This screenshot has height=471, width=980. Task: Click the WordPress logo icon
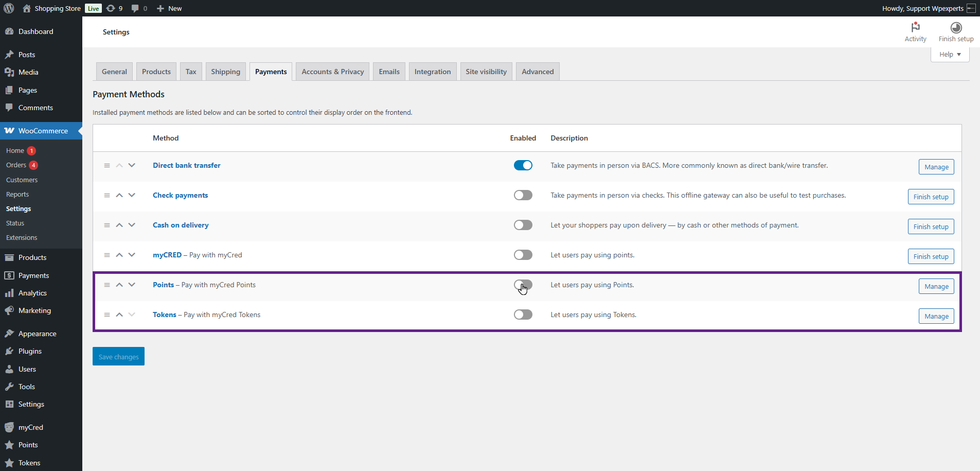(9, 8)
